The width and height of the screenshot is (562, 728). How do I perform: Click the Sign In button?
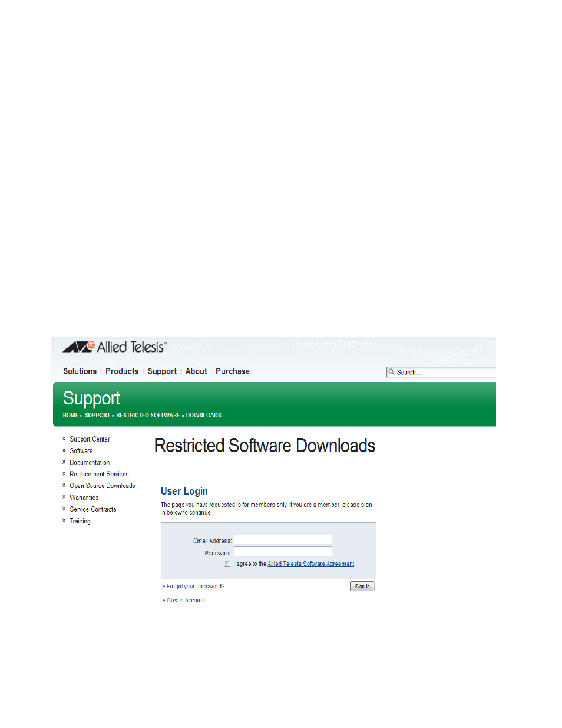click(x=362, y=587)
